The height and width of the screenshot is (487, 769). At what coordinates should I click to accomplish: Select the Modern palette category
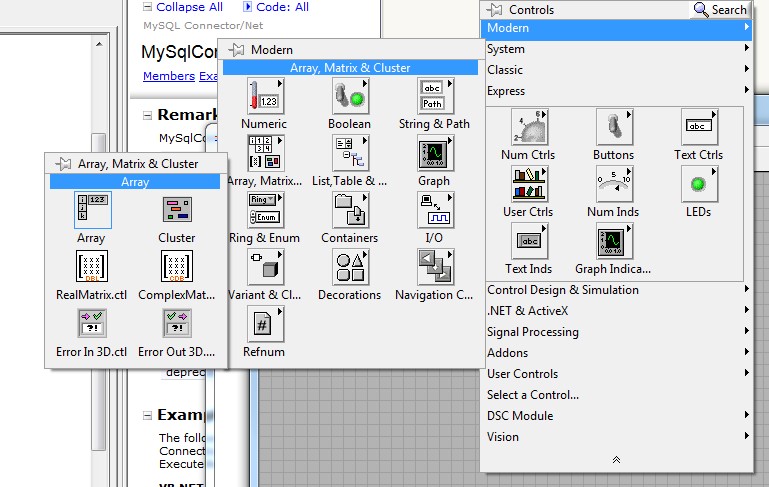pyautogui.click(x=616, y=28)
